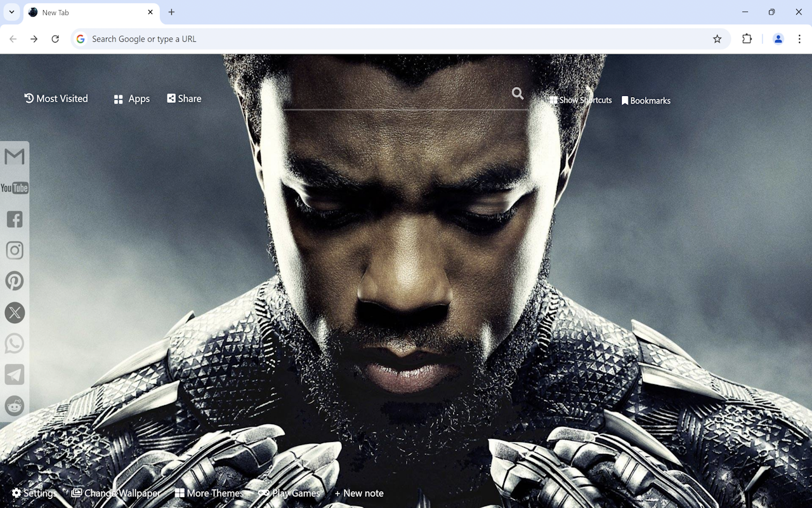Open the Apps menu
This screenshot has width=812, height=508.
point(132,99)
